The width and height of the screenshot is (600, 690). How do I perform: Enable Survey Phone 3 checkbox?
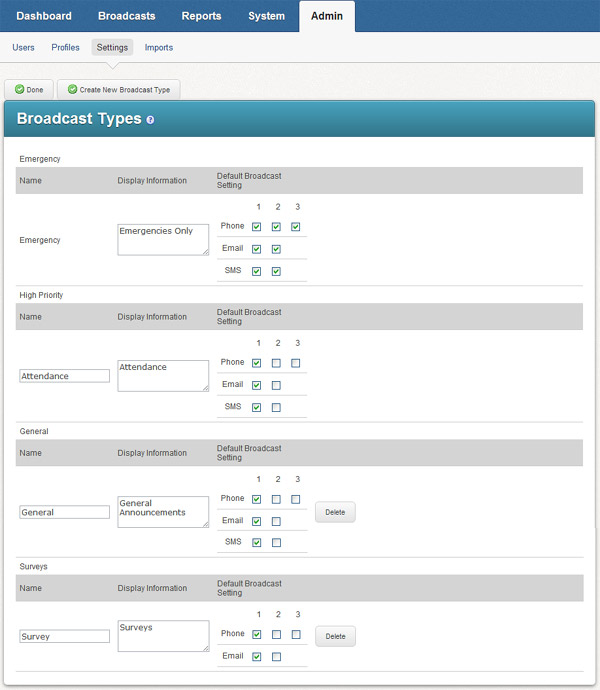pyautogui.click(x=296, y=634)
